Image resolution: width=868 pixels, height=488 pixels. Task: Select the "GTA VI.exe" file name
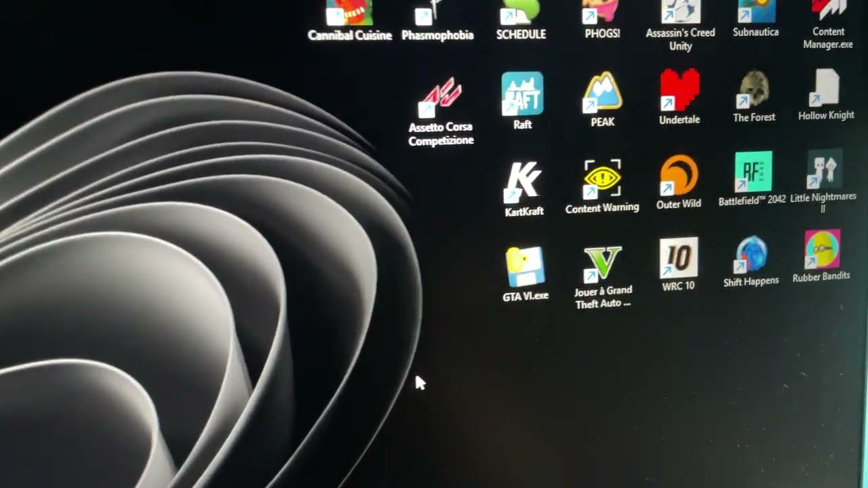pyautogui.click(x=526, y=296)
